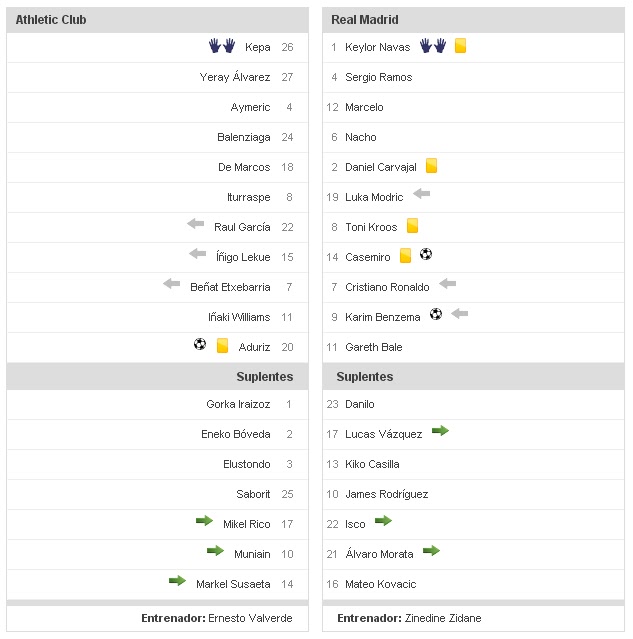
Task: Click the grey arrow beside Beñat Etxebarria
Action: (172, 284)
